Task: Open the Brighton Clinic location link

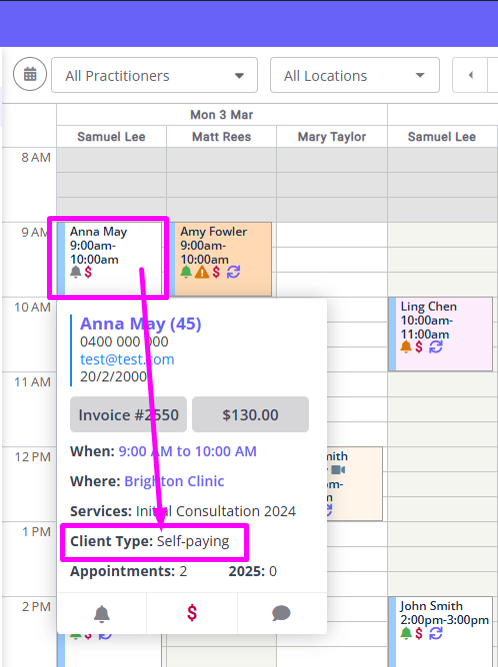Action: pos(174,481)
